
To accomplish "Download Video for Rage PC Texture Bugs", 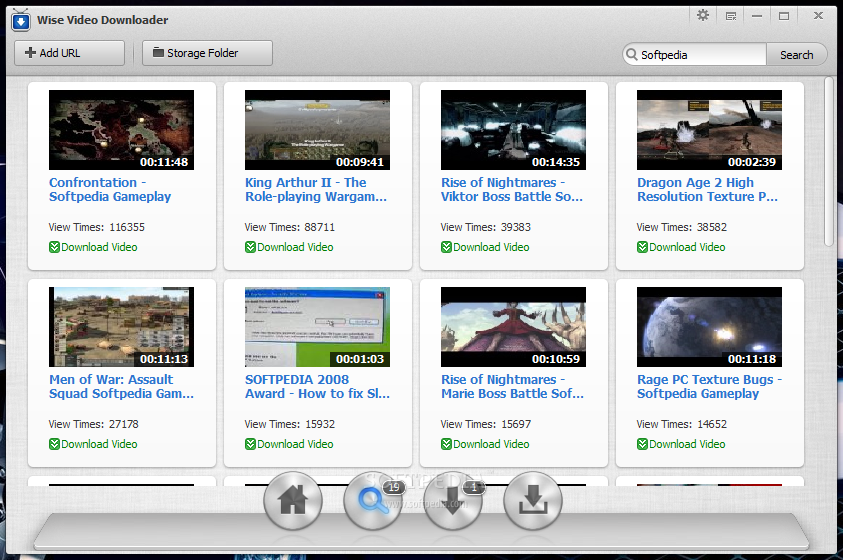I will 681,444.
